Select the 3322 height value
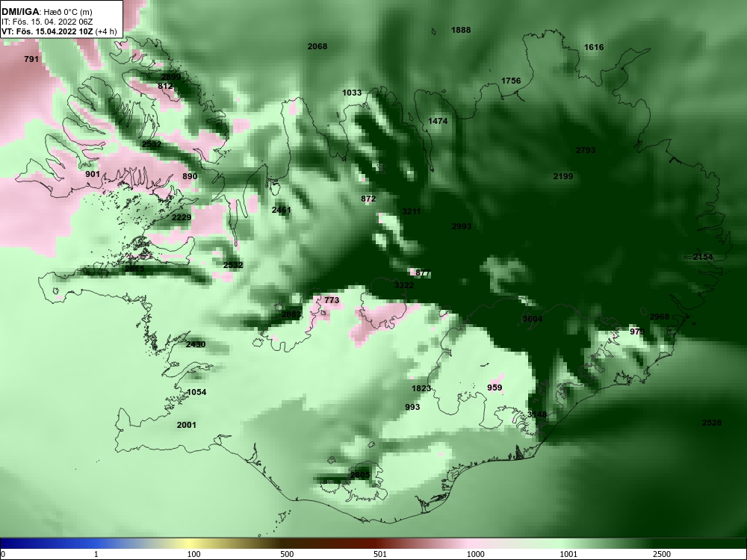The width and height of the screenshot is (747, 560). point(404,286)
